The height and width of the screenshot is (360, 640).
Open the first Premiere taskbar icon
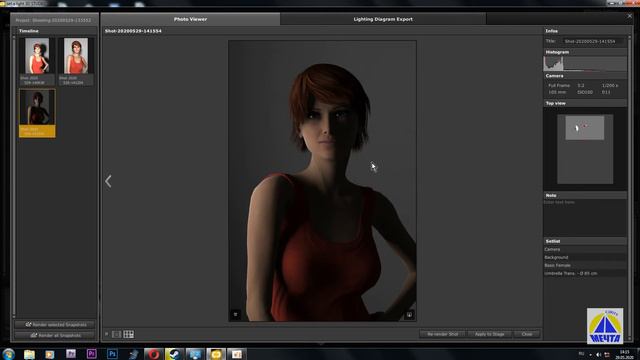click(x=71, y=354)
